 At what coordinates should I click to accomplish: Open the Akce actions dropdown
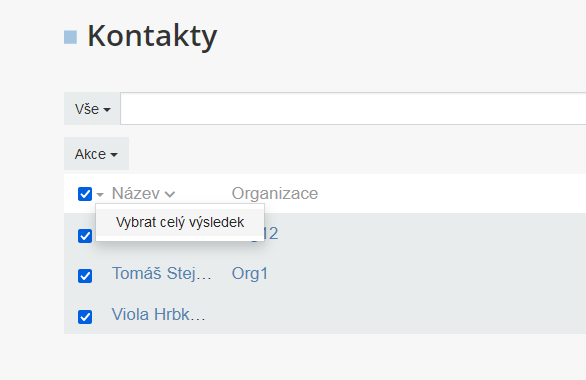click(x=96, y=154)
